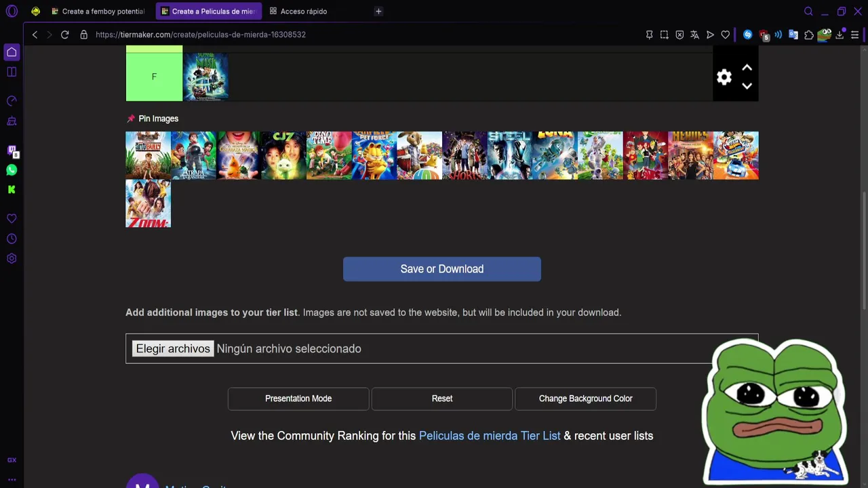Viewport: 868px width, 488px height.
Task: Open Easy Setup sliders icon
Action: coord(855,35)
